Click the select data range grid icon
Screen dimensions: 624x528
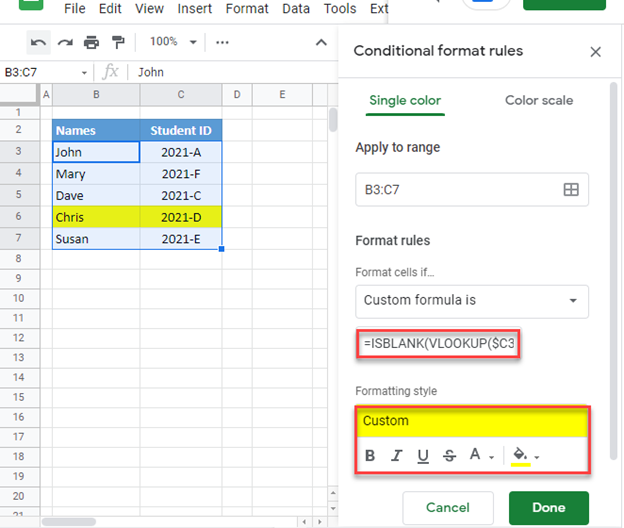(571, 189)
